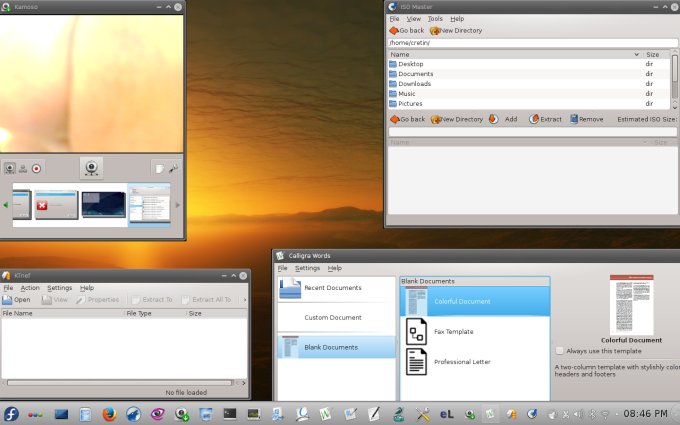Image resolution: width=680 pixels, height=425 pixels.
Task: Click Open in the KlineF toolbar
Action: 16,299
